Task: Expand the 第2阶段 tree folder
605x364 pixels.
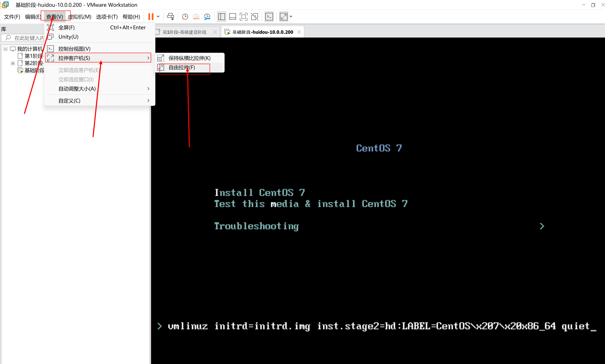Action: 13,63
